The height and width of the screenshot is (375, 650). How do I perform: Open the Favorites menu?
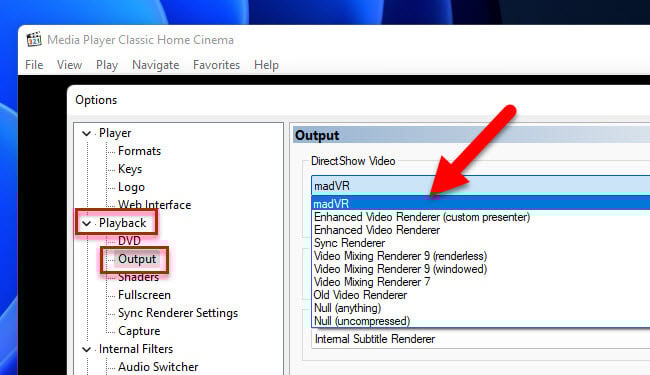216,65
